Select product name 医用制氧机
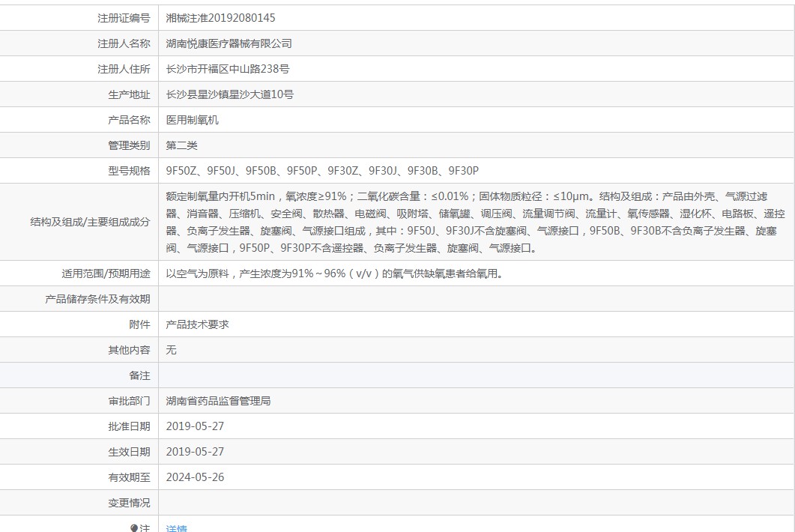This screenshot has width=795, height=532. [x=192, y=120]
